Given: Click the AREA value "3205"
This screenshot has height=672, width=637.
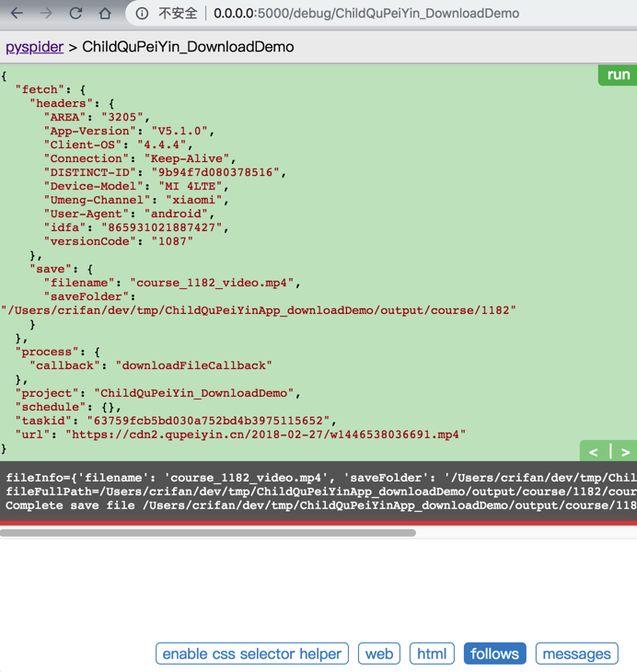Looking at the screenshot, I should (122, 118).
